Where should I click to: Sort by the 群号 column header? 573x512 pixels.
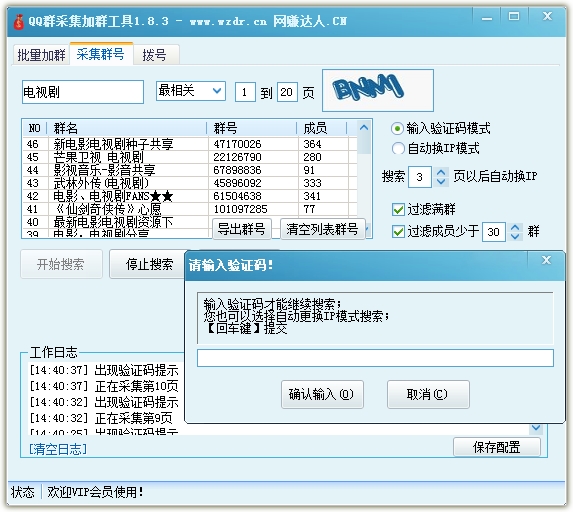[252, 128]
